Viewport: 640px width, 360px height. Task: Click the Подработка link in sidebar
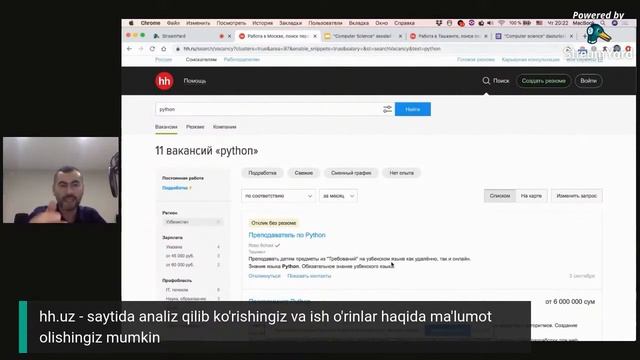[175, 188]
